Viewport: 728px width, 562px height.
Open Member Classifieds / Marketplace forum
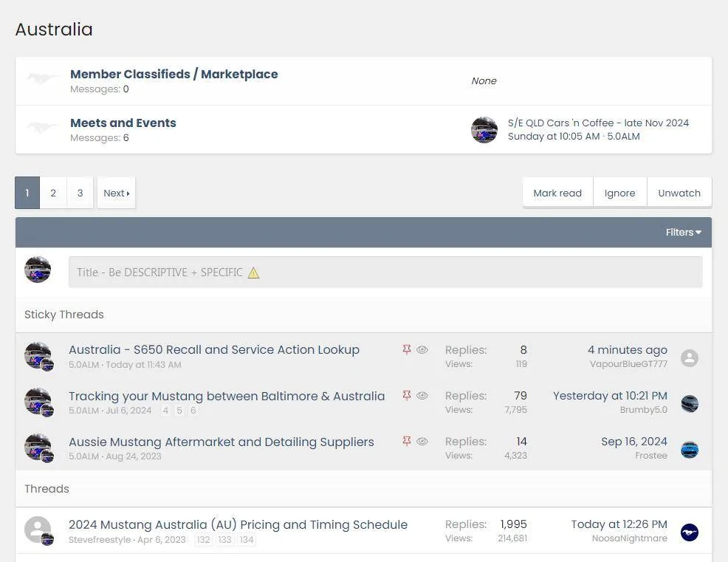[174, 75]
